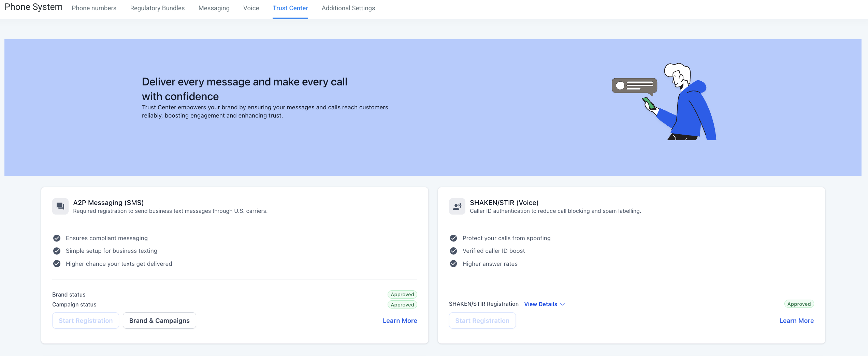Click Start Registration in A2P Messaging card
This screenshot has width=868, height=356.
tap(86, 320)
